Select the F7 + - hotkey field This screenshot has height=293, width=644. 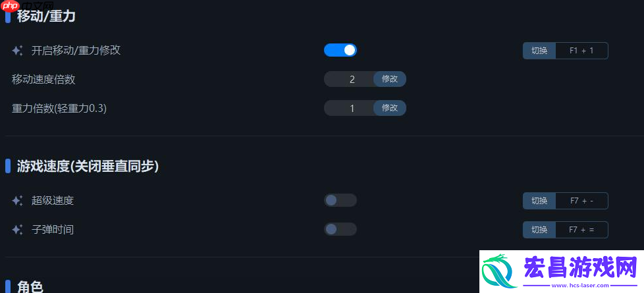[581, 201]
